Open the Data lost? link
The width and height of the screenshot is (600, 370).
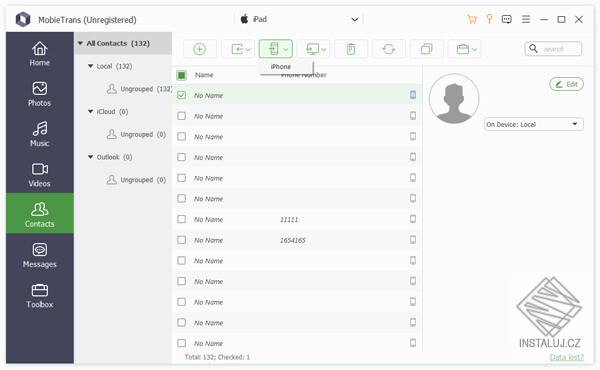(567, 357)
